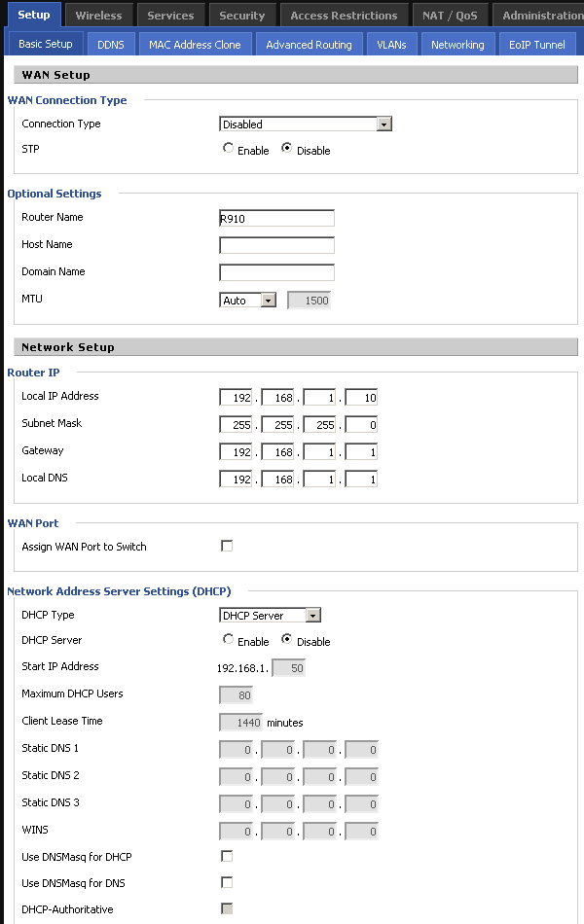Click Gateway first octet 192

coord(236,451)
